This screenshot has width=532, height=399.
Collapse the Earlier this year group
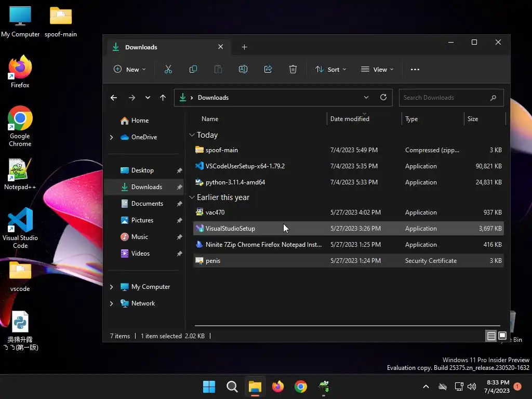click(192, 197)
